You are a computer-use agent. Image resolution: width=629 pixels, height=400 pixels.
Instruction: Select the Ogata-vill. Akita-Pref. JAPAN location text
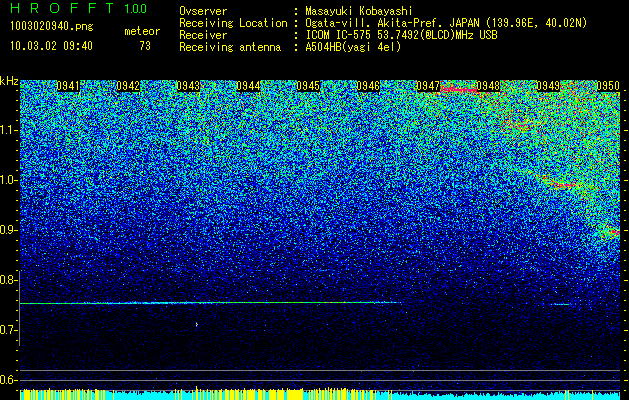tap(446, 23)
